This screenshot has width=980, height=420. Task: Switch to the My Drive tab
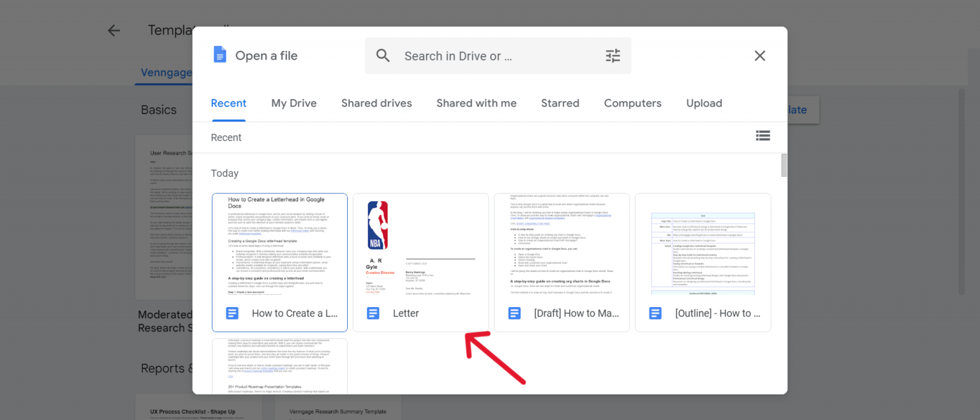tap(294, 103)
